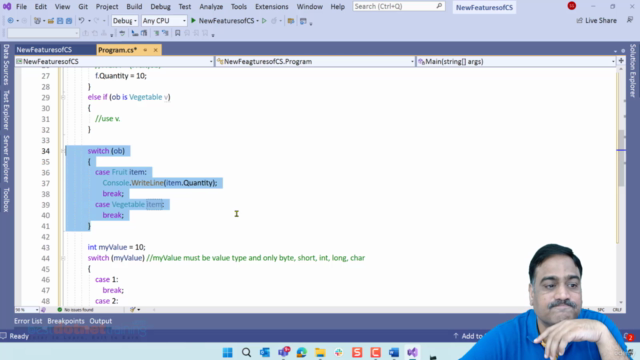Open Outlook from the taskbar
640x360 pixels.
point(264,352)
